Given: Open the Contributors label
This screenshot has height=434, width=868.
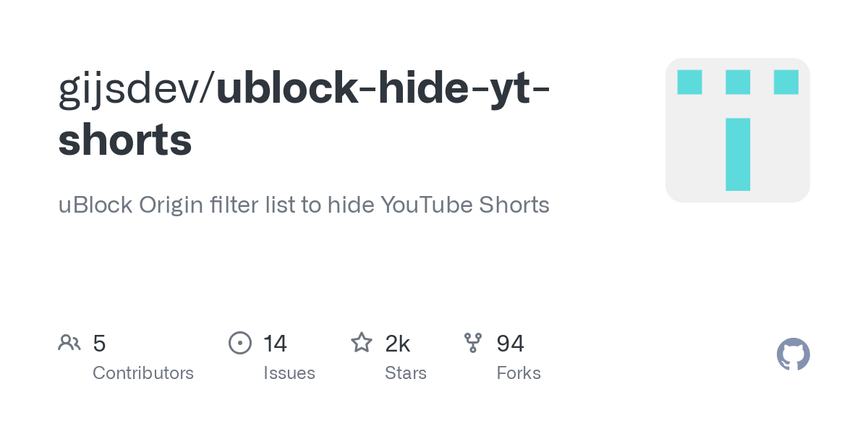Looking at the screenshot, I should pyautogui.click(x=143, y=373).
